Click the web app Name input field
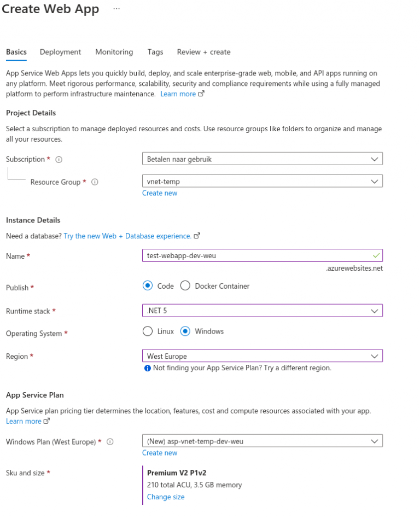420x519 pixels. [257, 255]
